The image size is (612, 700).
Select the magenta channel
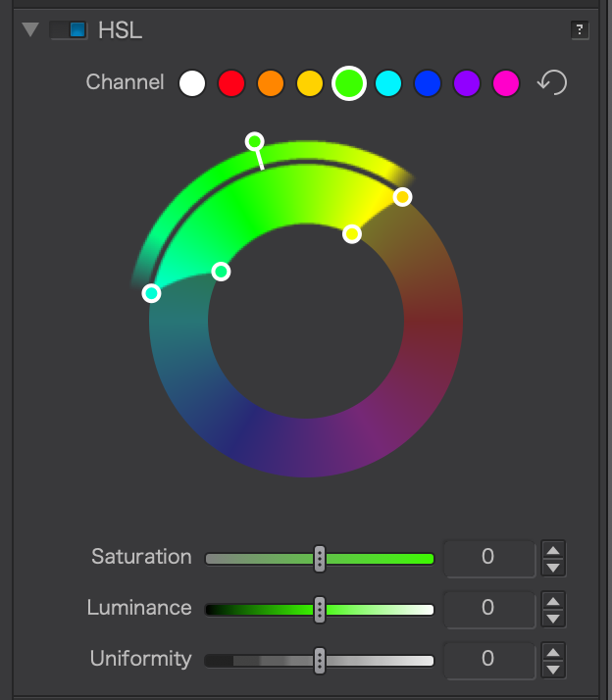506,83
